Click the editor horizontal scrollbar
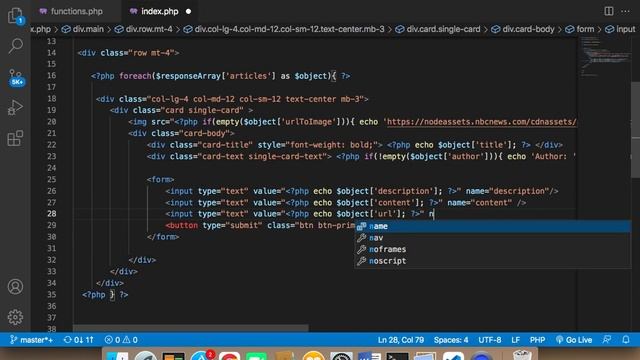 [191, 328]
